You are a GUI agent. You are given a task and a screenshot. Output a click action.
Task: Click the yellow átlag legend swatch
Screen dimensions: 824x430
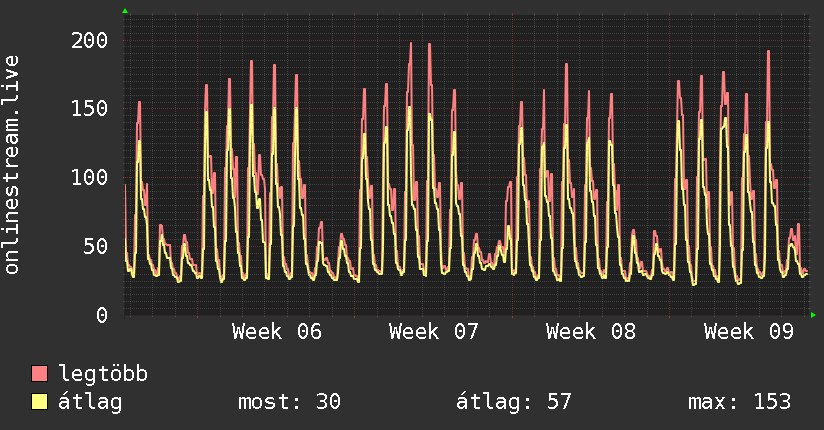pyautogui.click(x=39, y=401)
